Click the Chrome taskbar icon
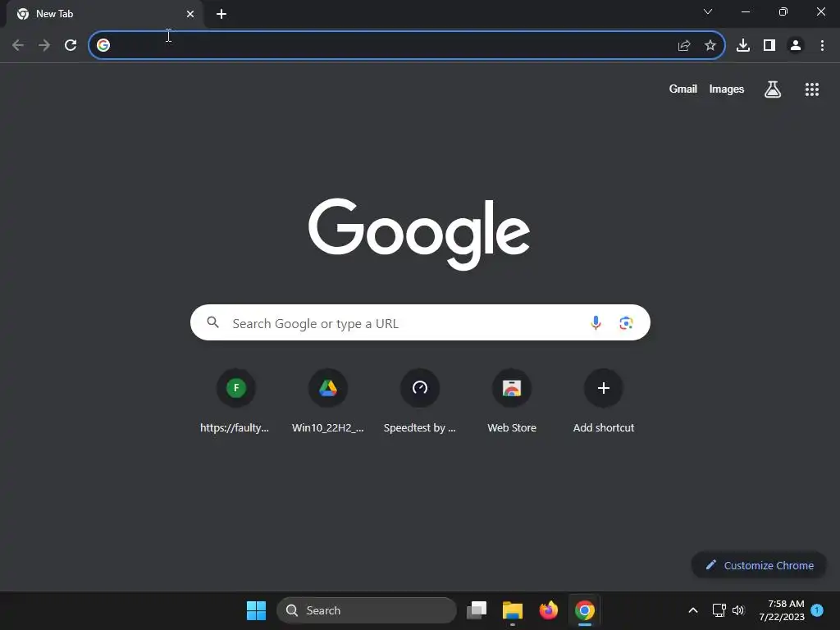 click(584, 610)
